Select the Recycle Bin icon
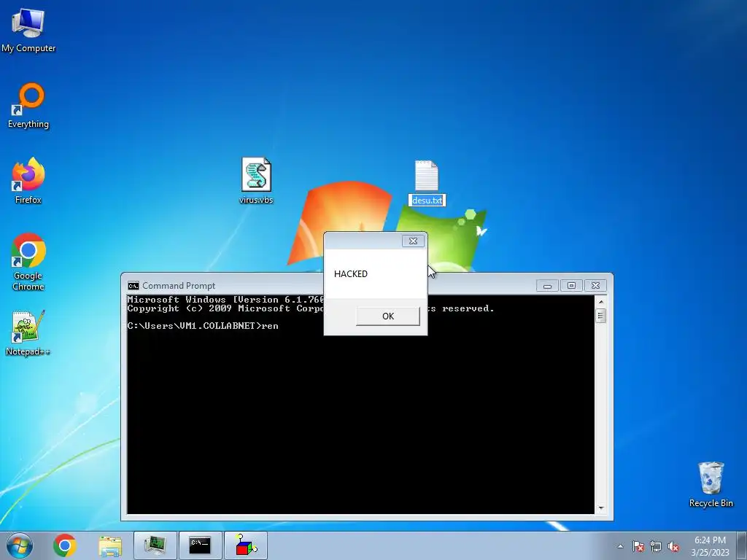 [x=711, y=484]
